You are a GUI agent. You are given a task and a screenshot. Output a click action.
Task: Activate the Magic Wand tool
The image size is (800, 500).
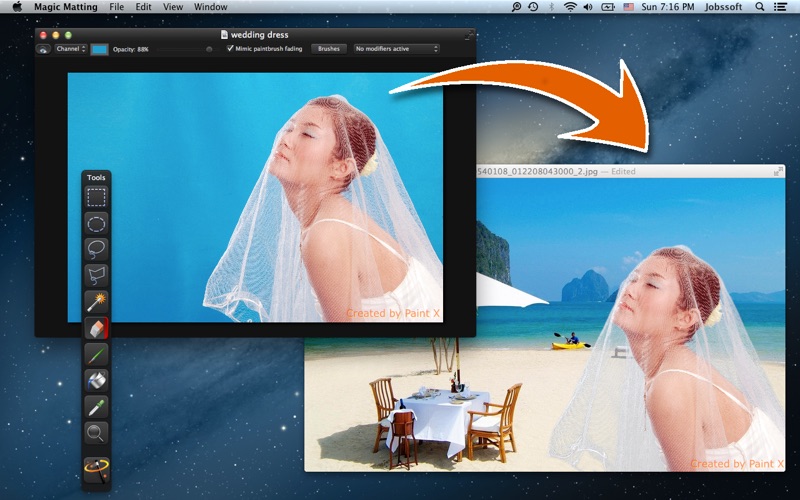[x=96, y=301]
